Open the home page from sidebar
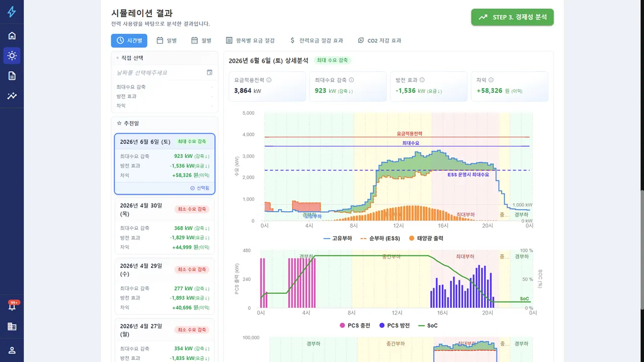The height and width of the screenshot is (362, 644). pyautogui.click(x=12, y=35)
